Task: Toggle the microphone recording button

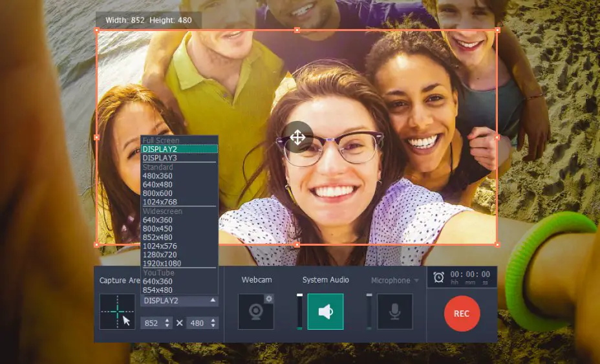Action: [395, 312]
